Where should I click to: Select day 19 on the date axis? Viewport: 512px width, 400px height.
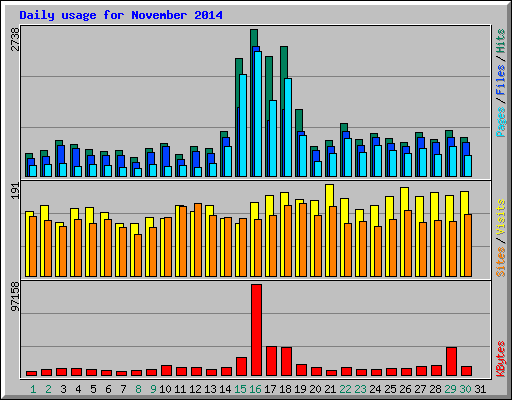(x=300, y=389)
